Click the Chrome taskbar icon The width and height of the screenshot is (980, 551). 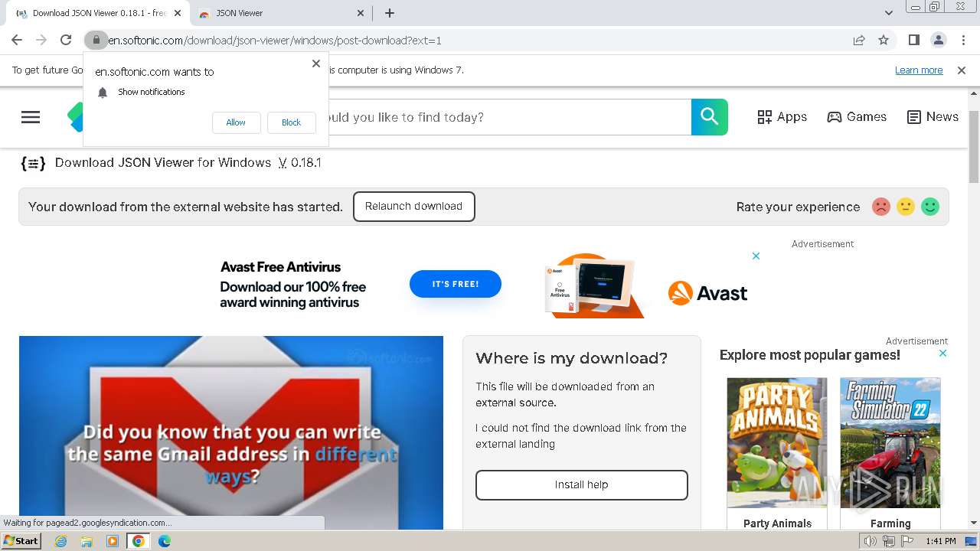click(139, 541)
